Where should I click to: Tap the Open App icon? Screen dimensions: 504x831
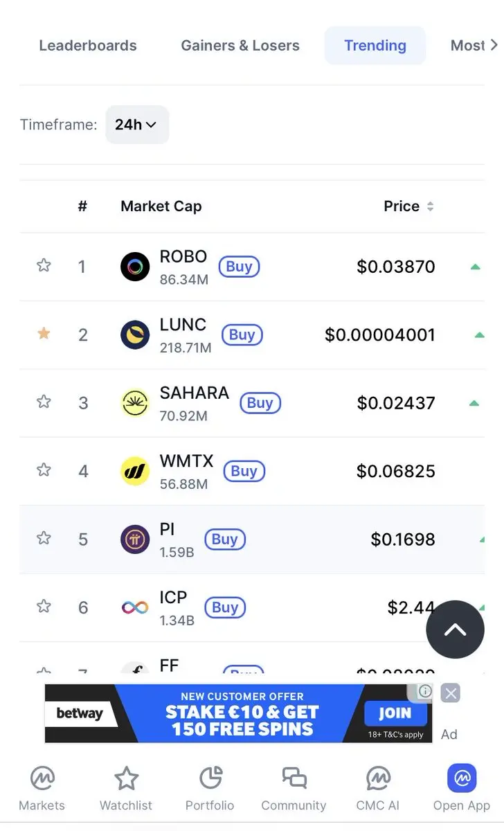[462, 779]
